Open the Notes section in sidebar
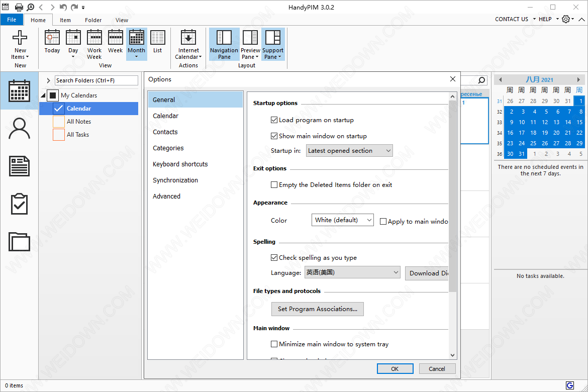Viewport: 588px width, 392px height. pyautogui.click(x=20, y=166)
